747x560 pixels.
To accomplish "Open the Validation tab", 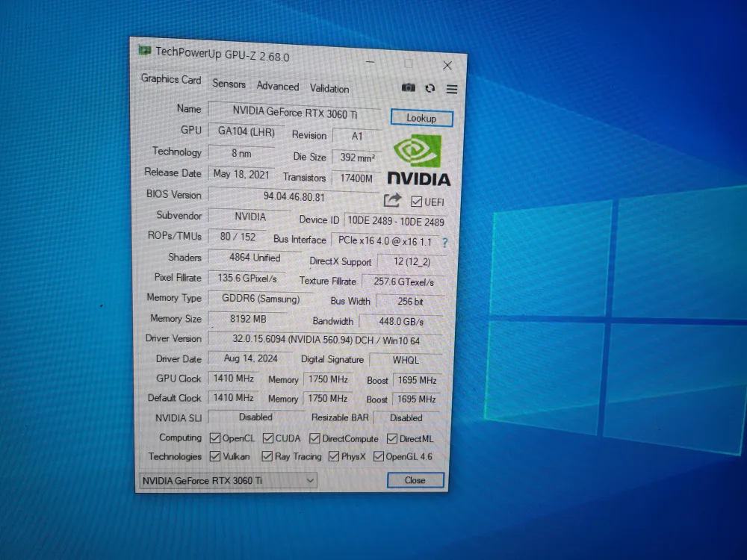I will [329, 89].
